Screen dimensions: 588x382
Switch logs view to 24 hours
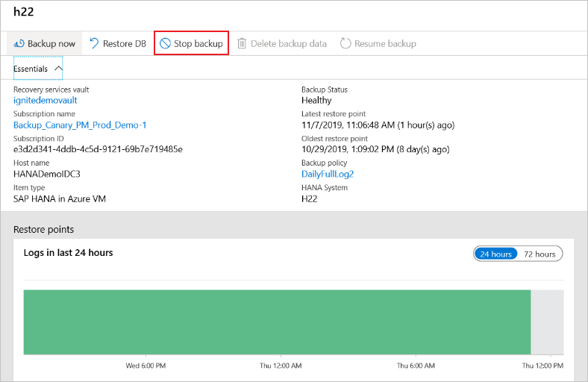click(495, 254)
